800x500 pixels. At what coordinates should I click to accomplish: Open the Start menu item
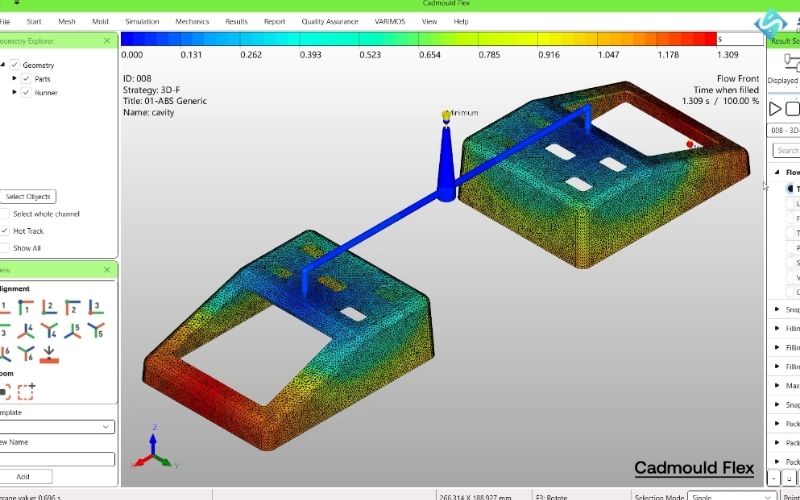pos(34,21)
